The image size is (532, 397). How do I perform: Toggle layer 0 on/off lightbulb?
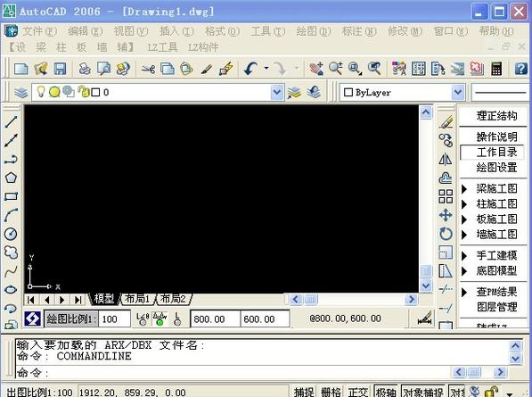[41, 92]
